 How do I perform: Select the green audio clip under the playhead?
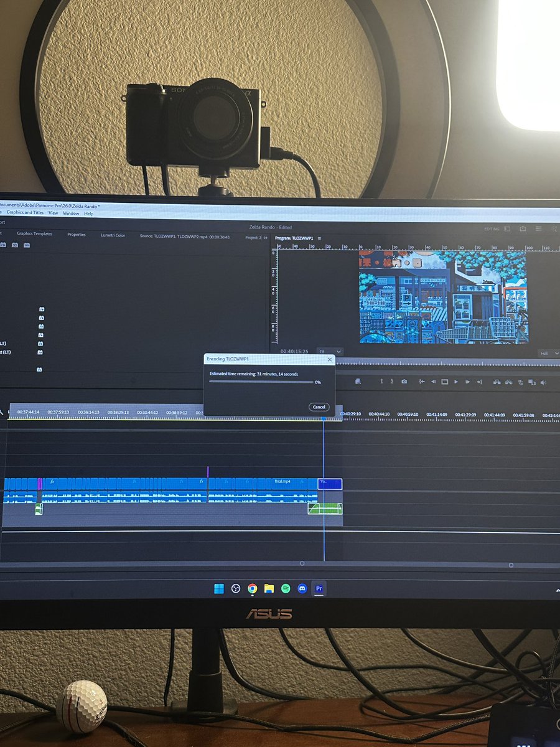325,509
